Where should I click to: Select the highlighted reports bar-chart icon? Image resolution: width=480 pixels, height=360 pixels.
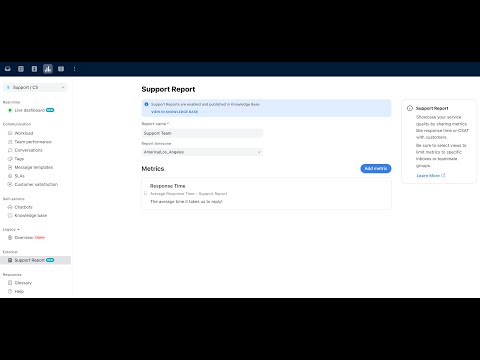(x=48, y=69)
